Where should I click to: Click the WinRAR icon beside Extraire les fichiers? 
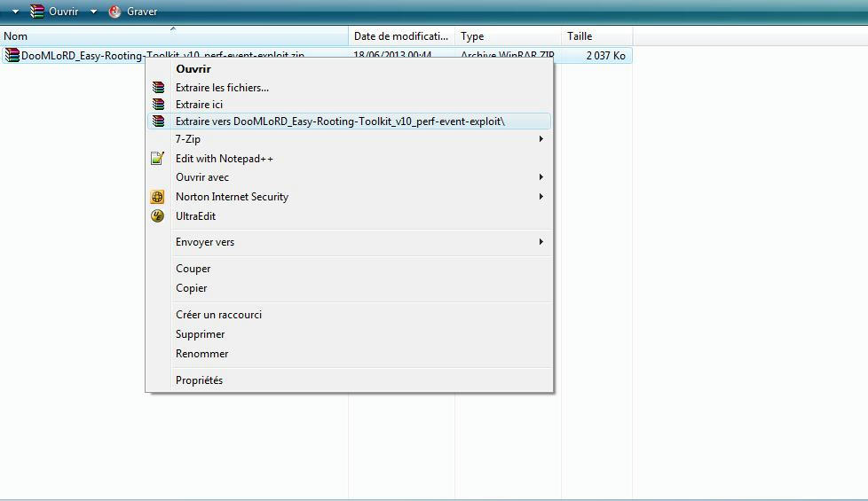[x=158, y=88]
